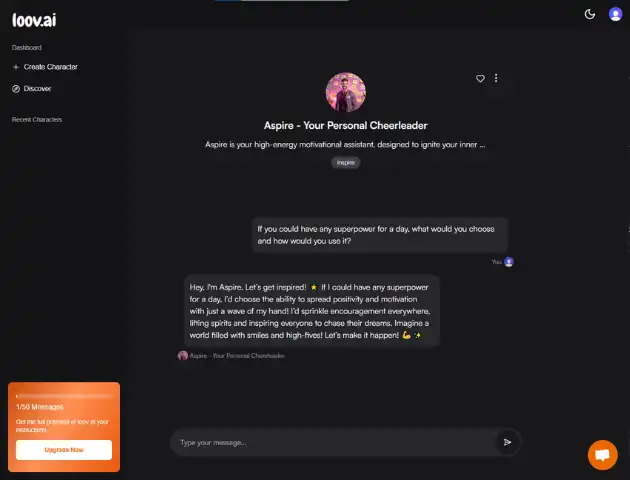This screenshot has width=630, height=480.
Task: Click the compass icon beside Discover
Action: point(16,89)
